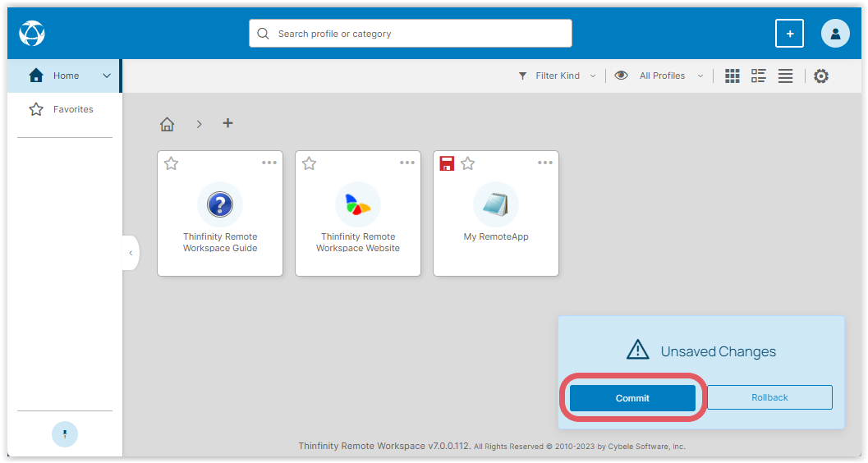Screen dimensions: 868x463
Task: Click the My RemoteApp label
Action: pyautogui.click(x=496, y=236)
